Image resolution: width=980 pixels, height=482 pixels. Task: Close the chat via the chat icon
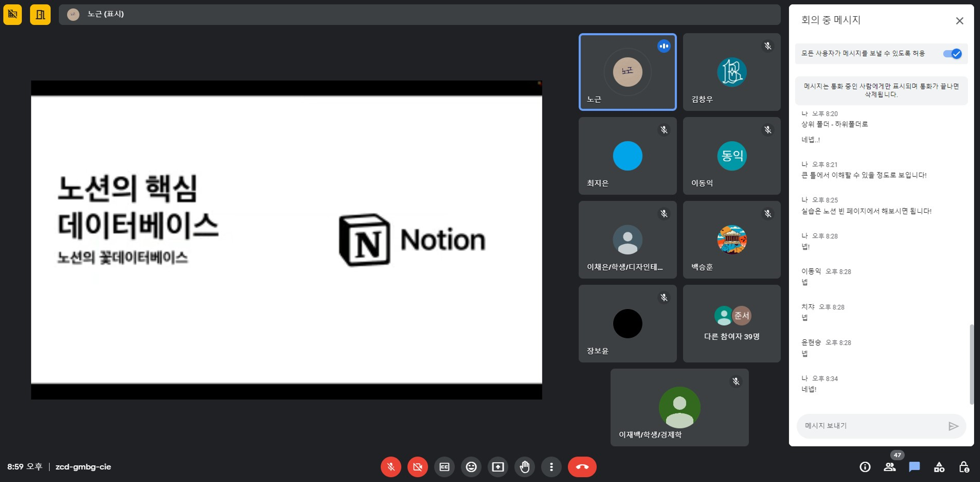point(914,467)
